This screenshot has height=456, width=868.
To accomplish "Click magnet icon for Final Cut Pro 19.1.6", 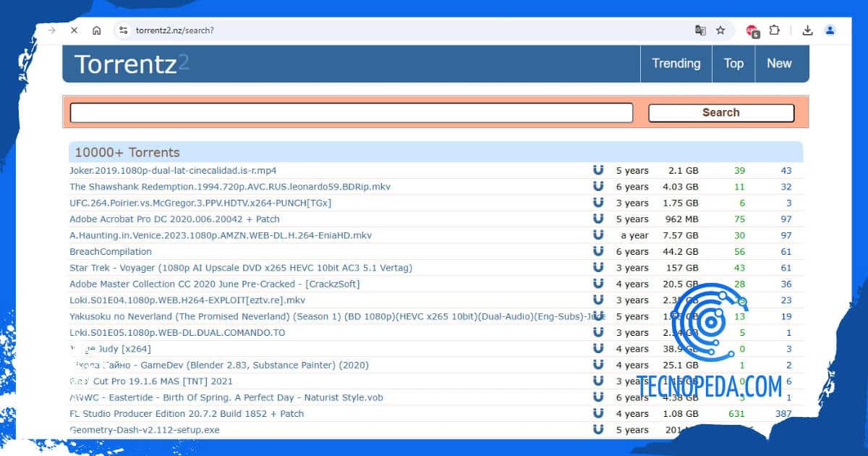I will (598, 381).
